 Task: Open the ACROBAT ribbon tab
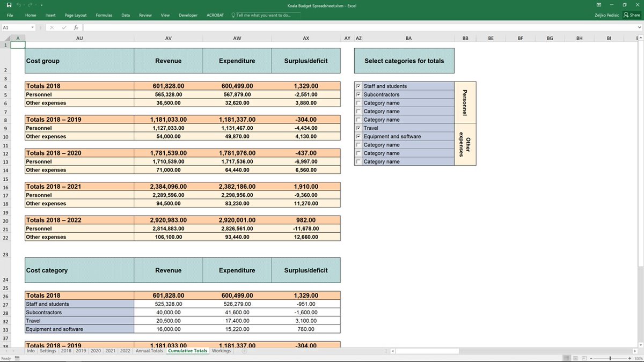(x=215, y=15)
